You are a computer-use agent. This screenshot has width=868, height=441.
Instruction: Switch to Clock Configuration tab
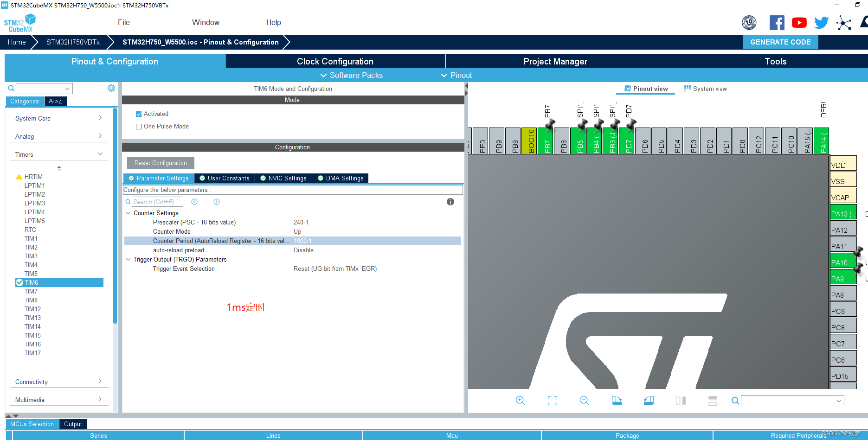click(335, 61)
